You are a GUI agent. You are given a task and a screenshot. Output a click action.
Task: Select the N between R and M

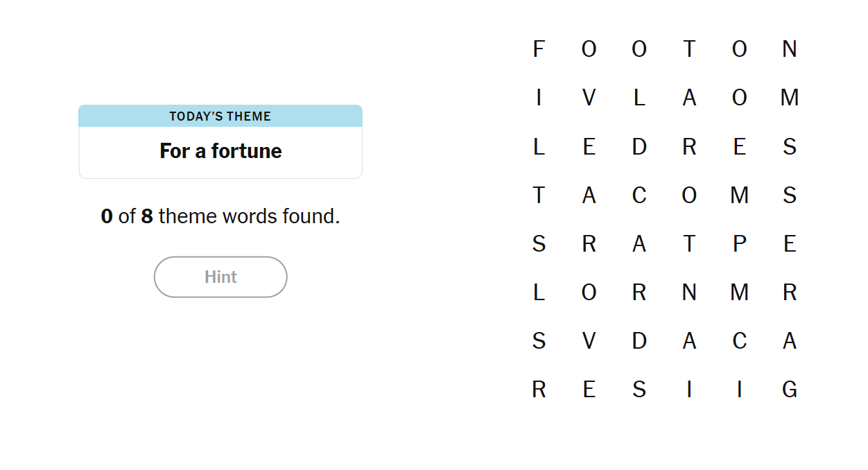689,293
